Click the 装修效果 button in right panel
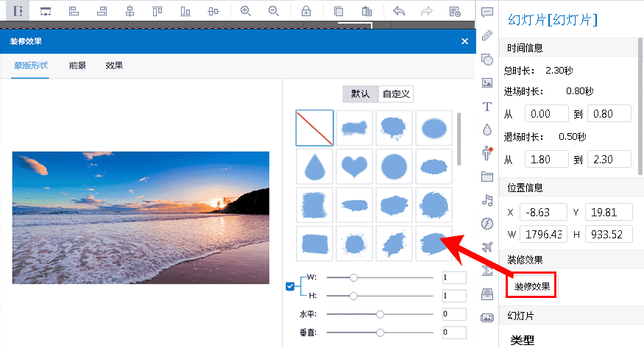This screenshot has height=348, width=644. pyautogui.click(x=532, y=286)
